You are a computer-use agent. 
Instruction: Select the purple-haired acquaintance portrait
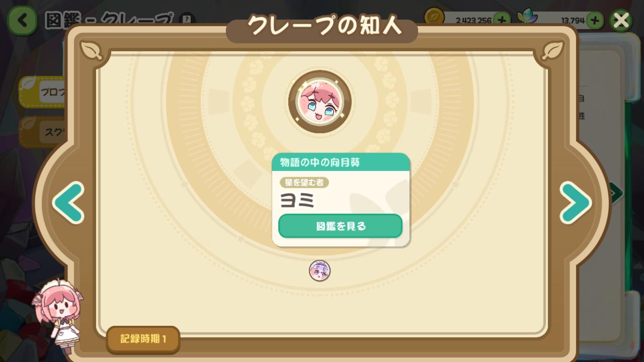[x=320, y=271]
